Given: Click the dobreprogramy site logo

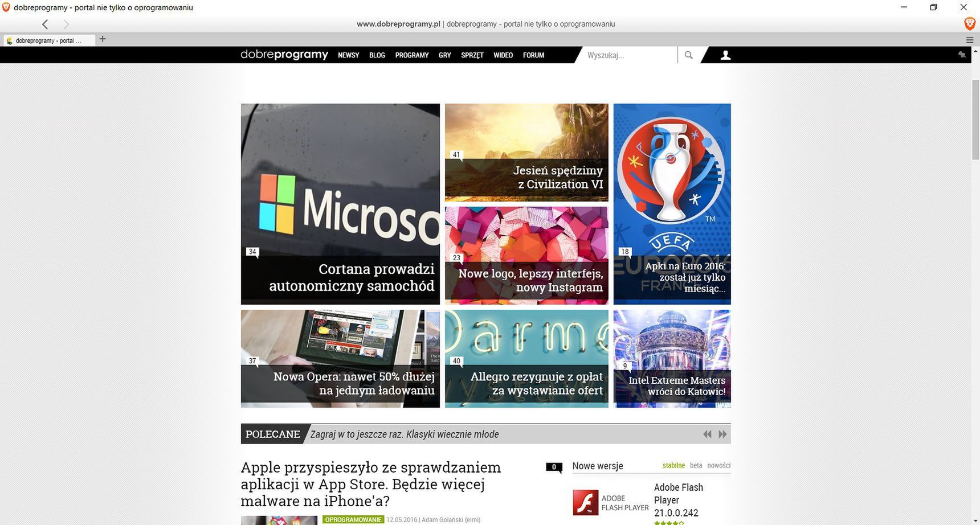Looking at the screenshot, I should click(284, 55).
